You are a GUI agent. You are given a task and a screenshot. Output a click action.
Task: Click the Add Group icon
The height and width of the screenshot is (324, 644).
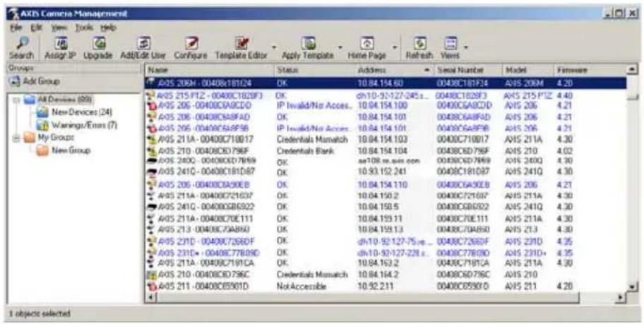16,81
